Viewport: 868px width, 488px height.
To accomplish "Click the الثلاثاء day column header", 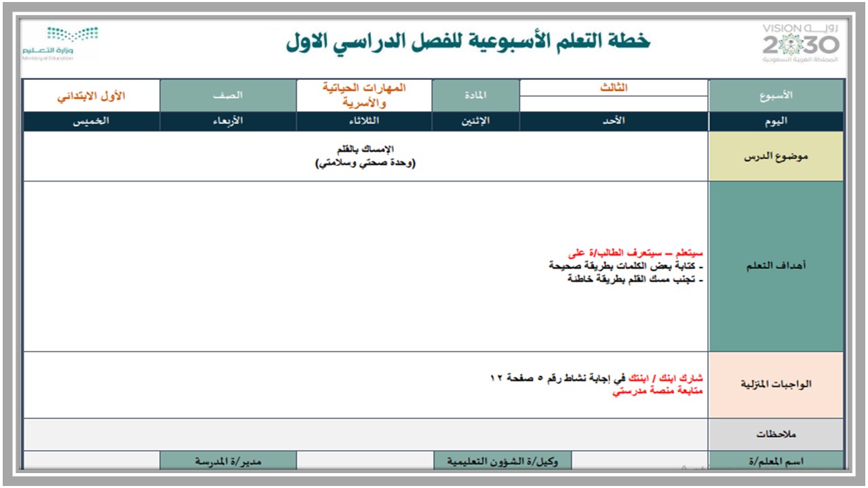I will 364,121.
